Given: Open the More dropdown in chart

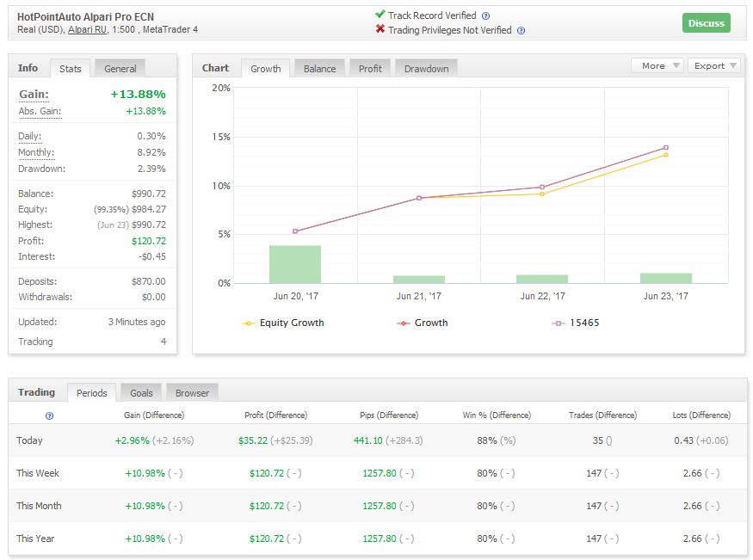Looking at the screenshot, I should (657, 65).
